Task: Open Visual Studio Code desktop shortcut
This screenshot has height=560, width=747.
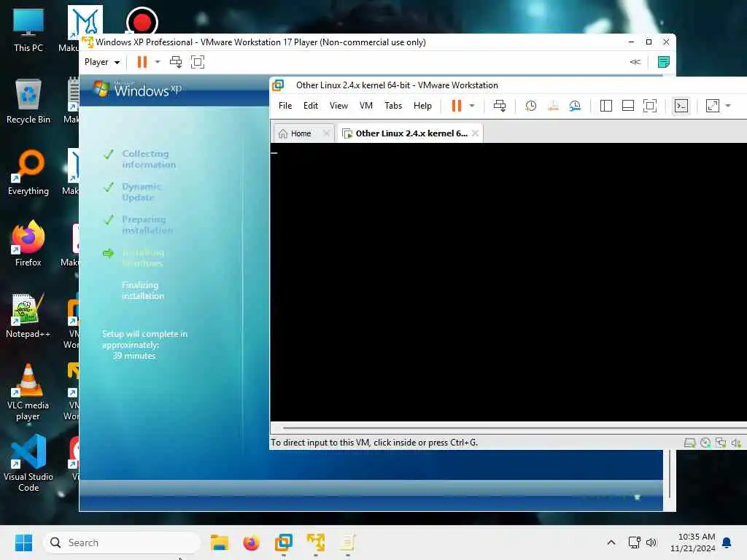Action: [28, 463]
